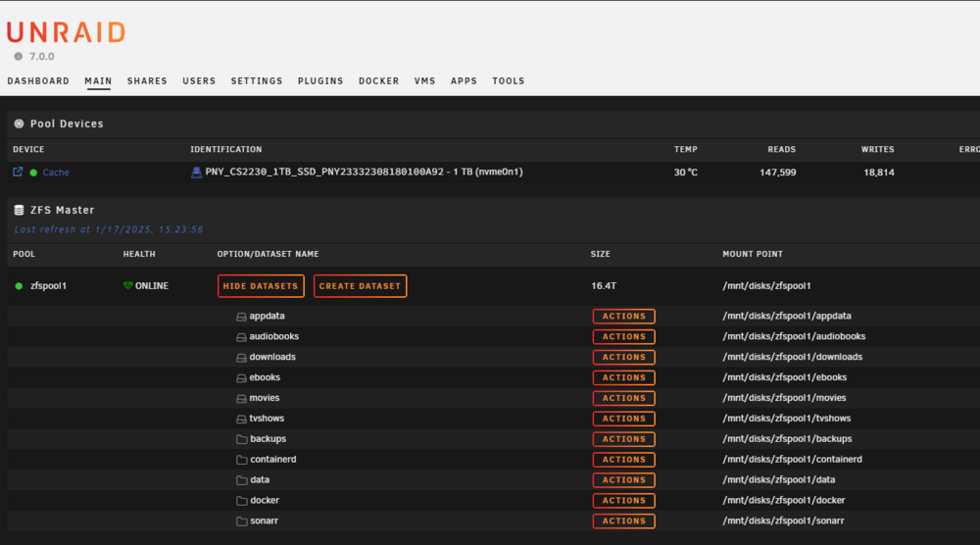Open the Cache device link
Image resolution: width=980 pixels, height=545 pixels.
pos(56,173)
